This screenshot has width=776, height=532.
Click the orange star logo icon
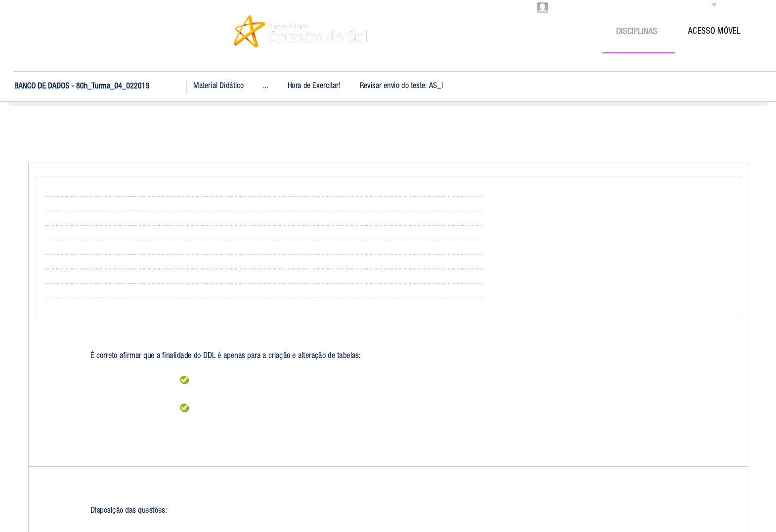tap(249, 32)
